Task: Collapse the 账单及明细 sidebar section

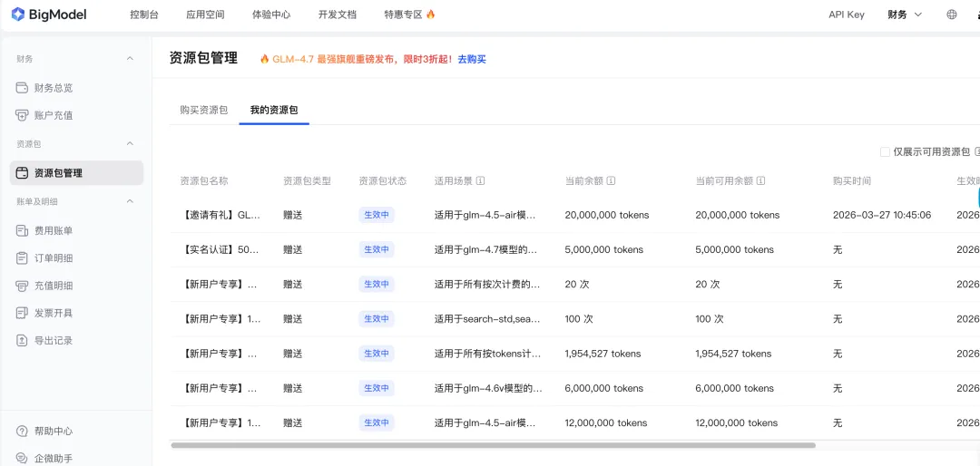Action: [130, 201]
